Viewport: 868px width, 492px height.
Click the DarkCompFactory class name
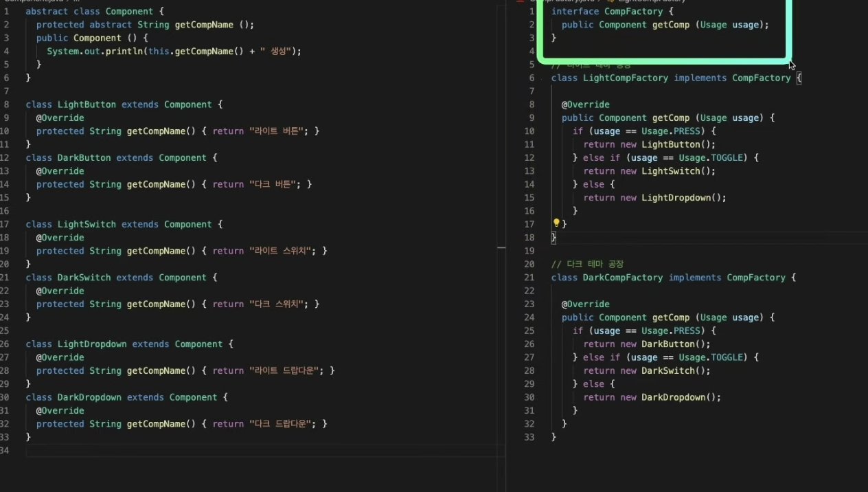[623, 278]
